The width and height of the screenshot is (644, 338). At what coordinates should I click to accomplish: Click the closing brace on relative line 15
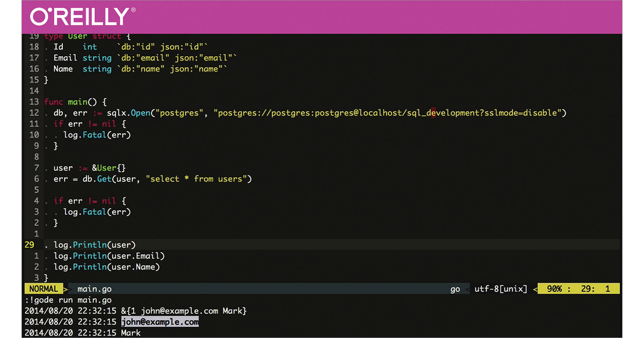pyautogui.click(x=46, y=80)
